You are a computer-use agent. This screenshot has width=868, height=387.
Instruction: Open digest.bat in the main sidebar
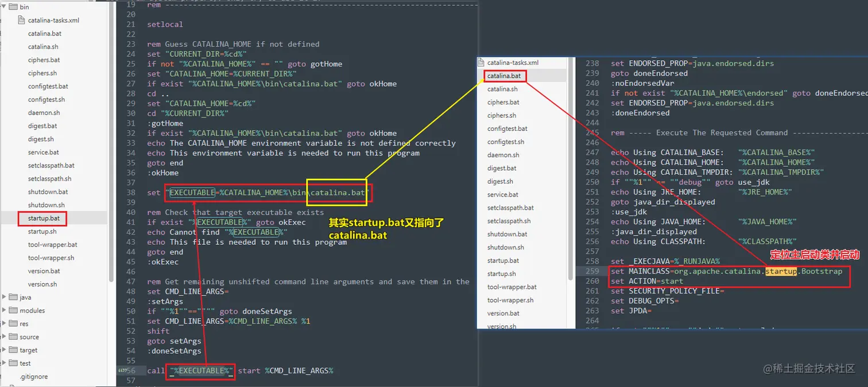pos(42,126)
